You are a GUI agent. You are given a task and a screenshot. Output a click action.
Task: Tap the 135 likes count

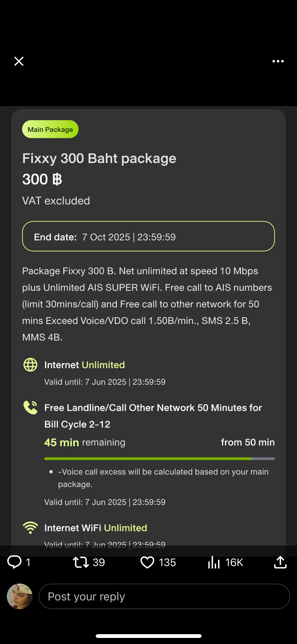167,562
